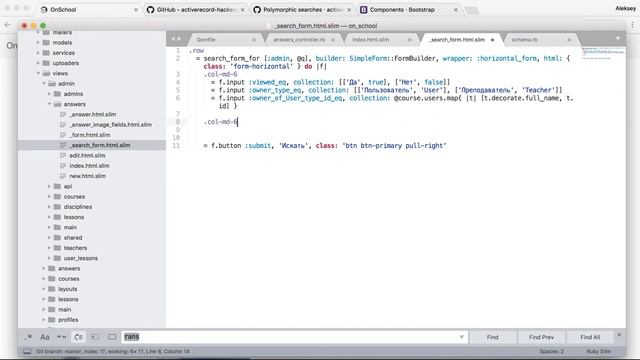The height and width of the screenshot is (360, 640).
Task: Open edit.html.slim file
Action: pos(87,156)
